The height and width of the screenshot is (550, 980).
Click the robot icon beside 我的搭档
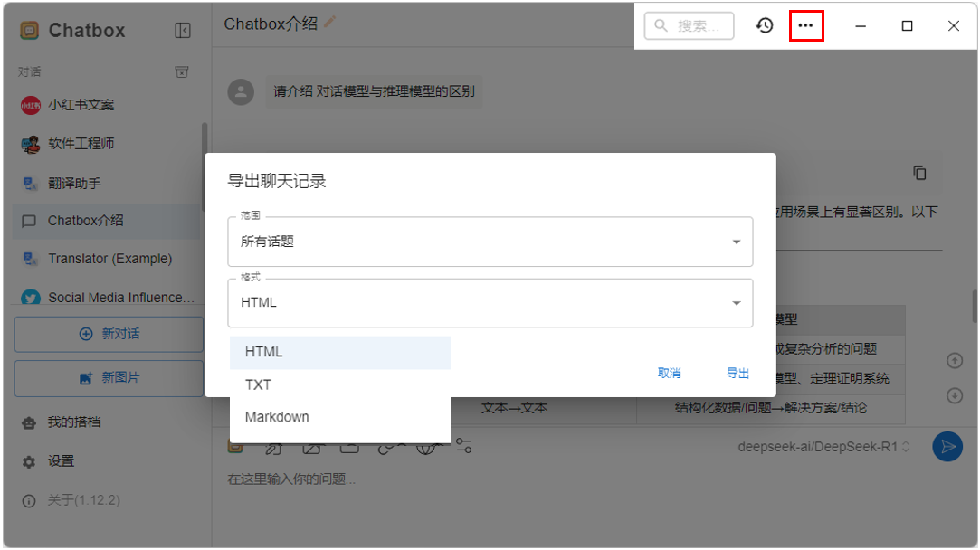[29, 423]
